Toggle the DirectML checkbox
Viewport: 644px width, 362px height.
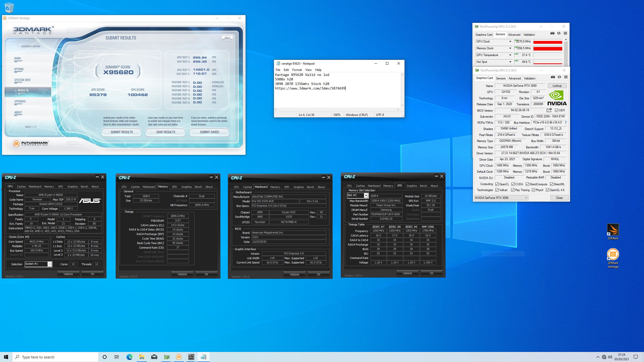point(551,184)
